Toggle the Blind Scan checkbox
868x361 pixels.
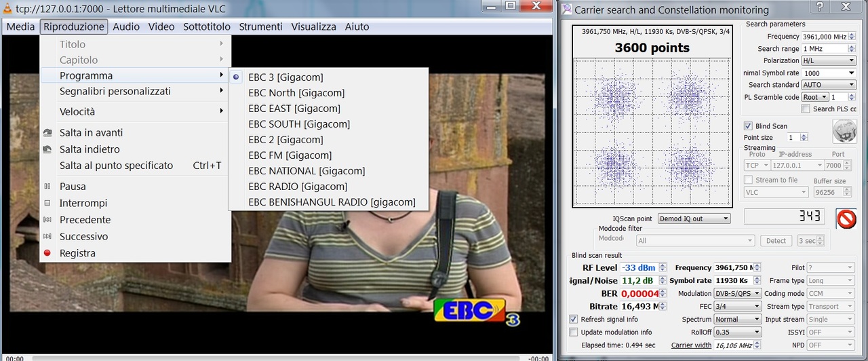click(x=748, y=126)
